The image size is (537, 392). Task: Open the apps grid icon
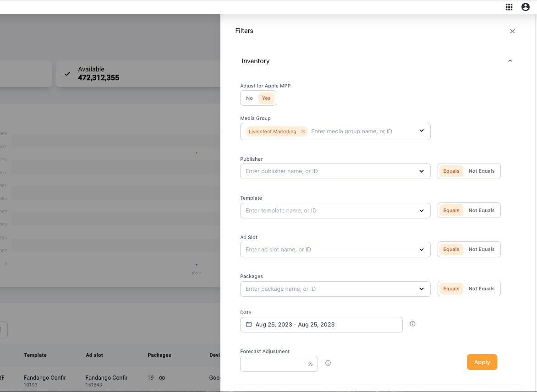coord(509,7)
